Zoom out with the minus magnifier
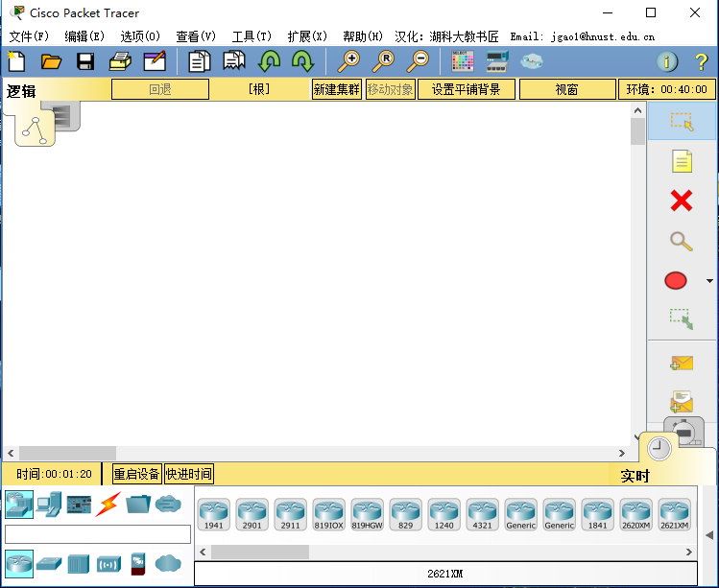 pos(418,61)
